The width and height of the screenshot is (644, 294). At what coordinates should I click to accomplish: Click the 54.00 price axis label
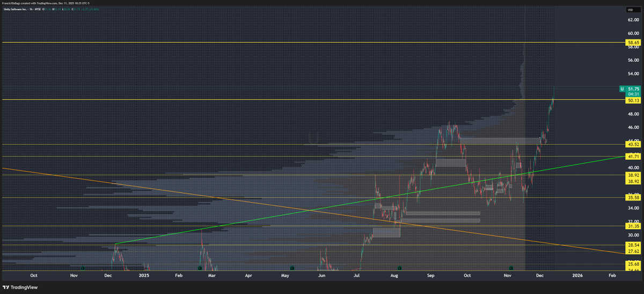pos(633,74)
